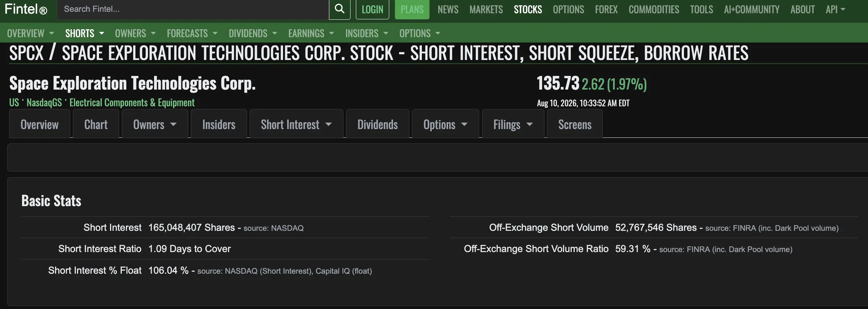Image resolution: width=868 pixels, height=309 pixels.
Task: Switch to the Dividends tab
Action: point(377,125)
